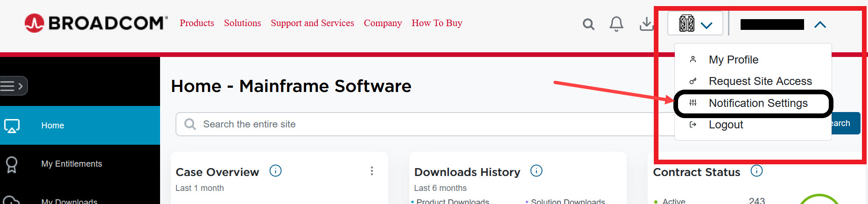Open Notification Settings
868x204 pixels.
tap(758, 103)
